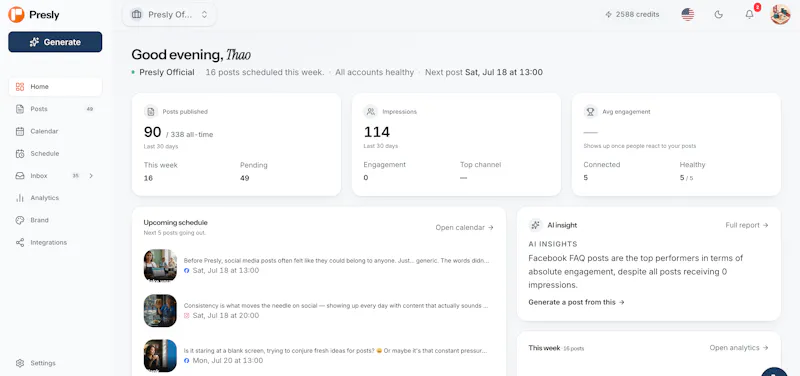Click the Upcoming schedule heading

pos(176,222)
